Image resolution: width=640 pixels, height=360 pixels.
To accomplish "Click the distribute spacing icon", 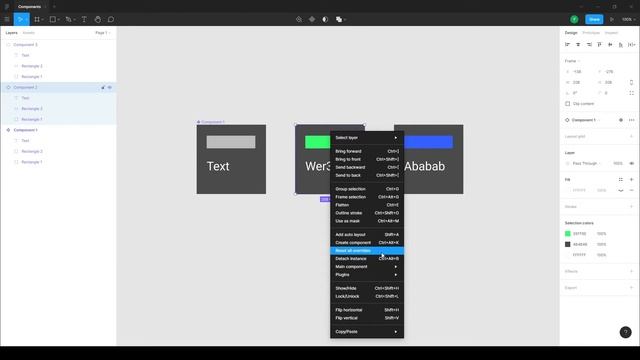I will 631,44.
